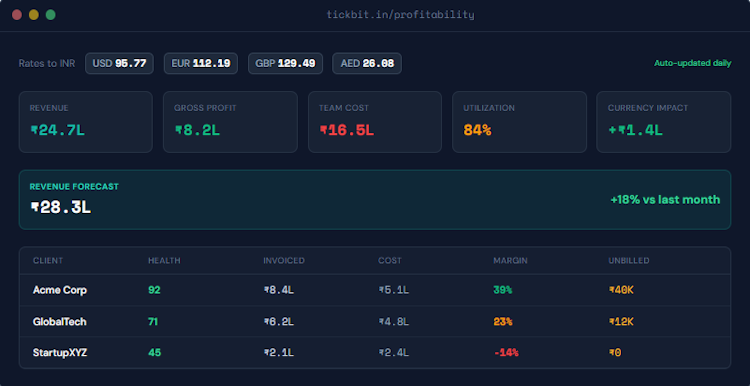Click GlobalTech margin 23%
The width and height of the screenshot is (750, 386).
(503, 322)
